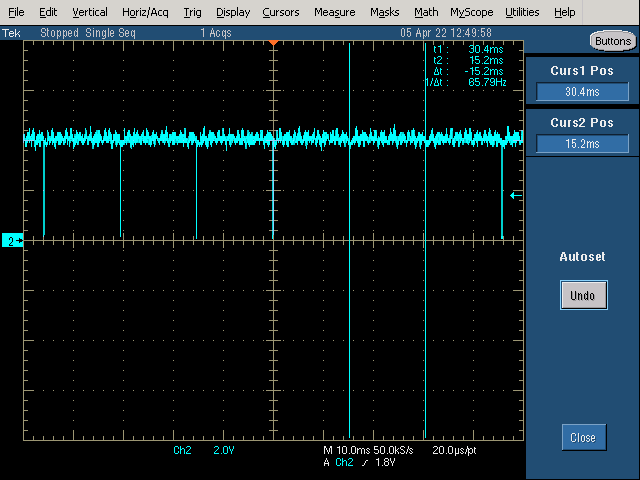Open the Edit menu
The width and height of the screenshot is (640, 480).
(48, 12)
